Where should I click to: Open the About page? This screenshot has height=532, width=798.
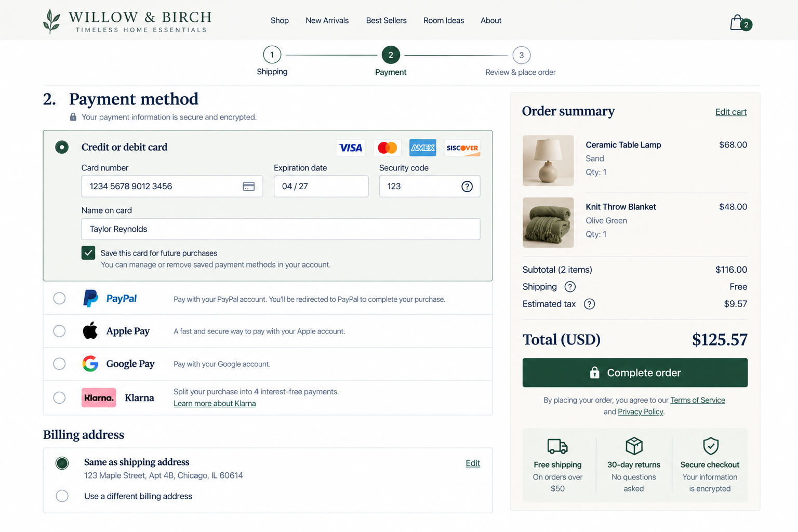[x=491, y=21]
